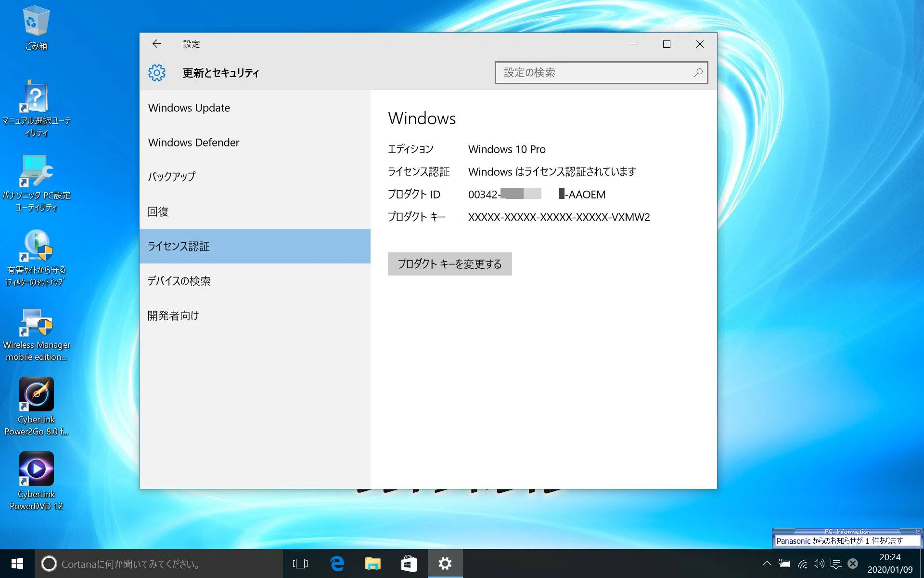Open the Windows Update section
The width and height of the screenshot is (924, 578).
(x=255, y=108)
